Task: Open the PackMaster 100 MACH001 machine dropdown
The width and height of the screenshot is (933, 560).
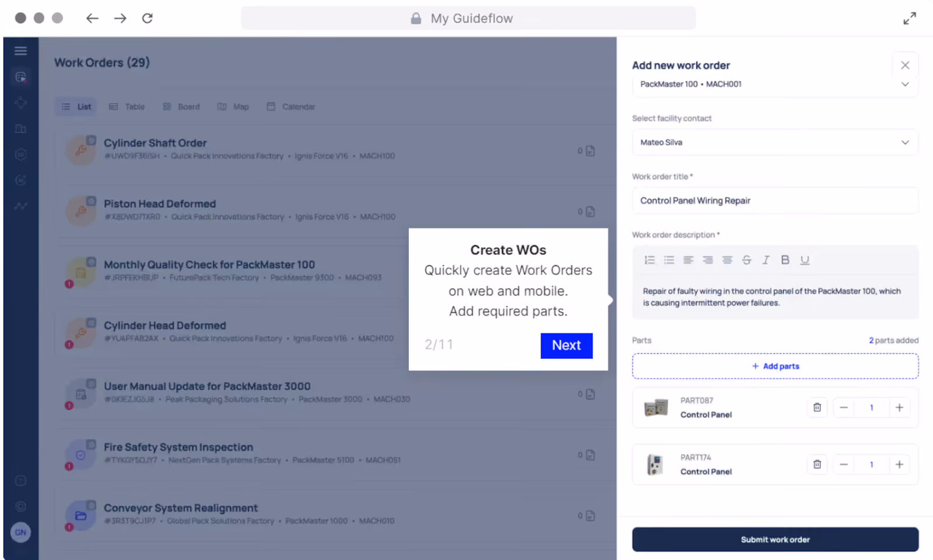Action: coord(775,84)
